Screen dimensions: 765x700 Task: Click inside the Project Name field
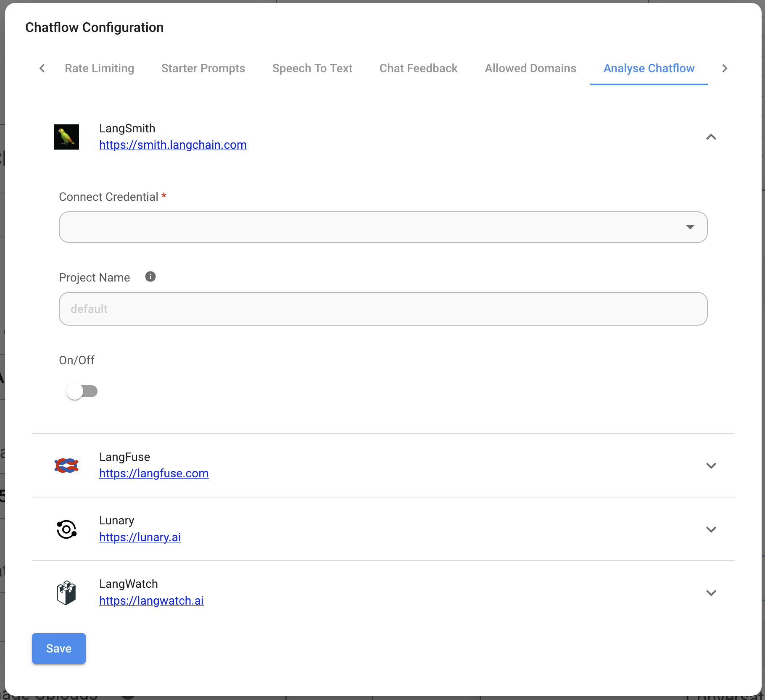tap(383, 309)
